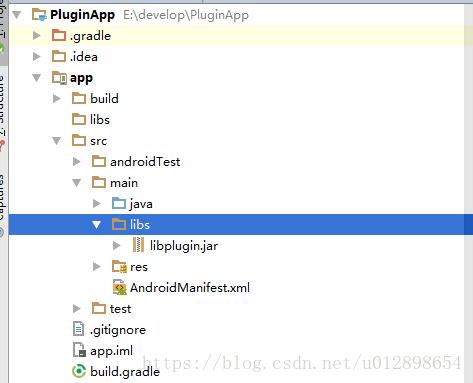Open the .gitignore file label
The image size is (473, 383).
[118, 330]
